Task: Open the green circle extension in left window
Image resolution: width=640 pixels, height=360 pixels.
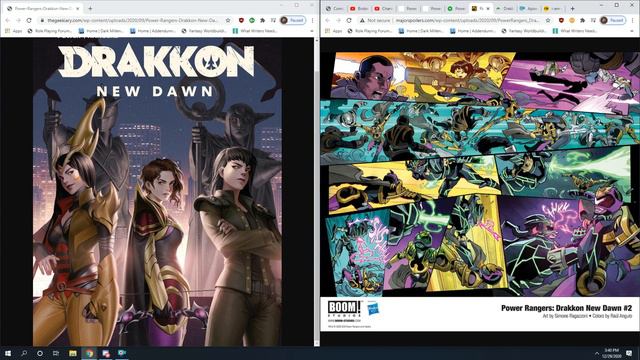Action: tap(252, 20)
